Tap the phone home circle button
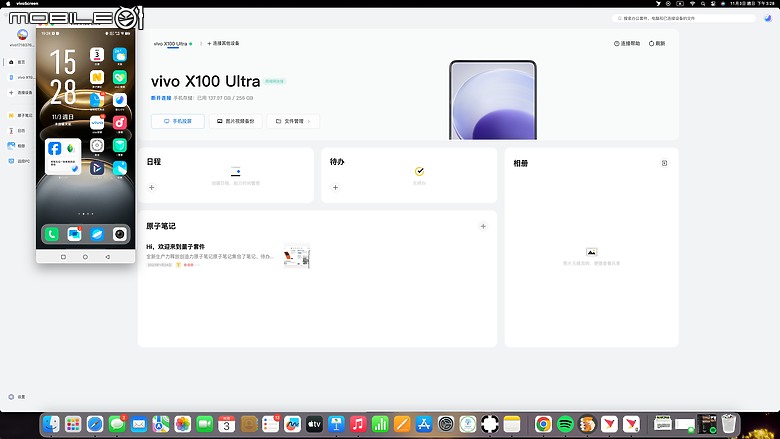 [x=85, y=257]
